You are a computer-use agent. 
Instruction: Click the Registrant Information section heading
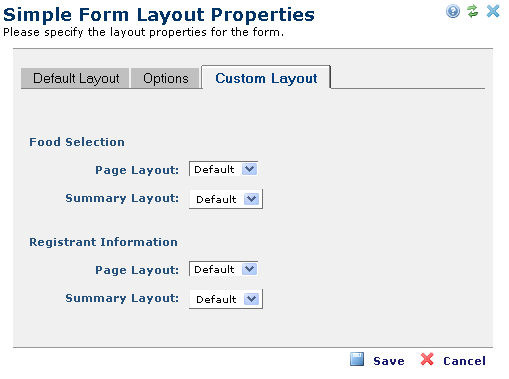[103, 242]
